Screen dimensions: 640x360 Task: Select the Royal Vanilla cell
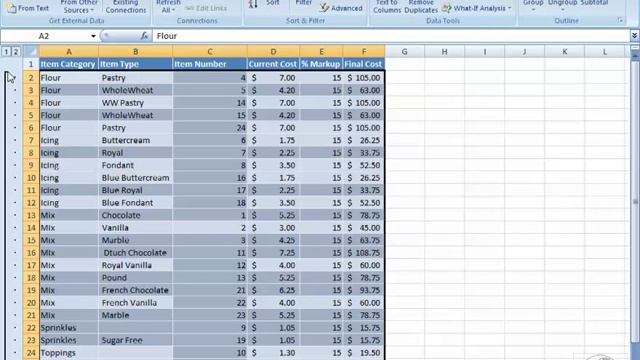tap(136, 265)
